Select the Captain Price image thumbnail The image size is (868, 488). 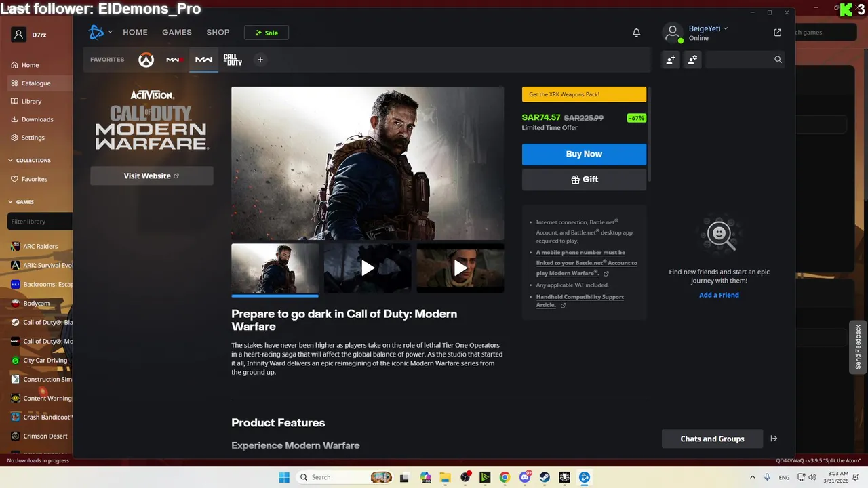point(275,268)
